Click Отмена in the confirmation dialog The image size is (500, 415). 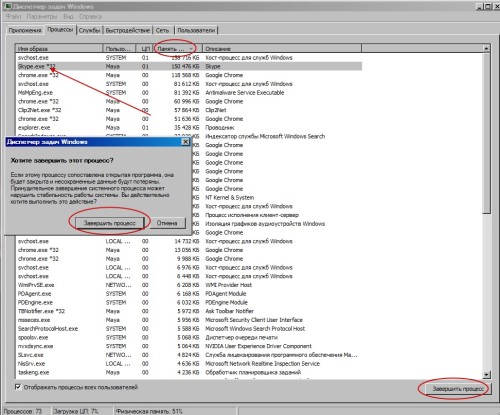(x=167, y=223)
